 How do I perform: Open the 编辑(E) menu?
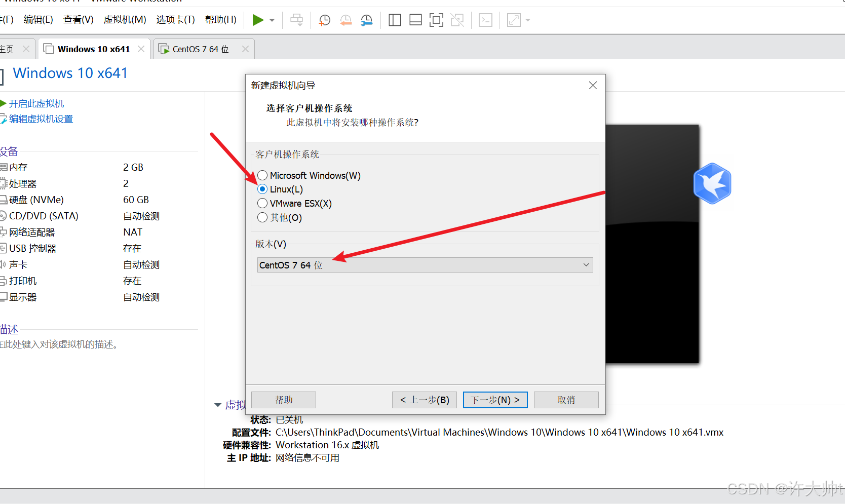[39, 20]
